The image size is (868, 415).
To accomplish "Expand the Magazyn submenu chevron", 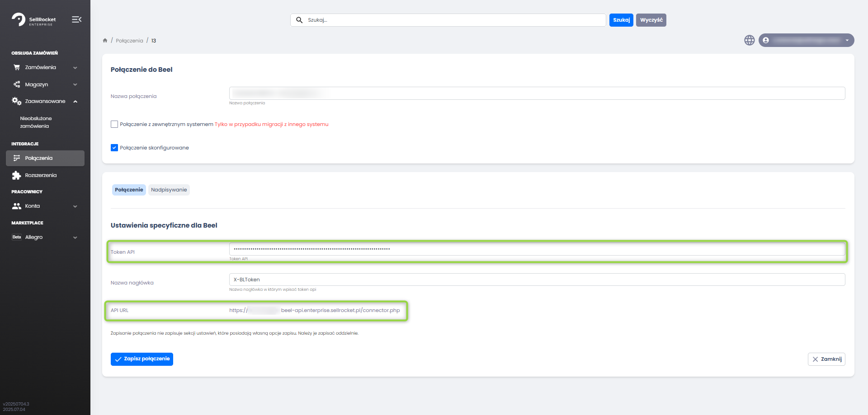I will (x=75, y=84).
